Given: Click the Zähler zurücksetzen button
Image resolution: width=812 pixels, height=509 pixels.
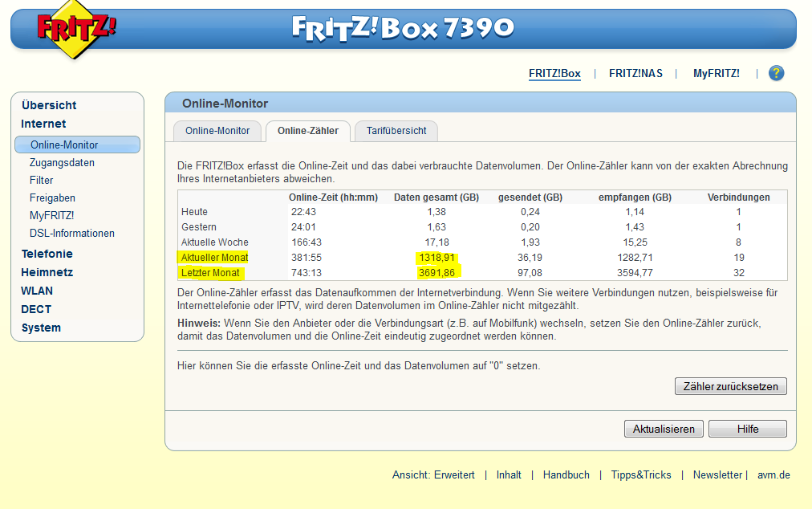Looking at the screenshot, I should [731, 386].
